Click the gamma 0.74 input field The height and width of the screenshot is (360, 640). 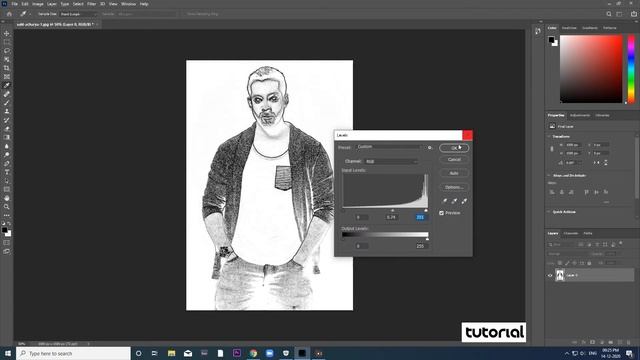pos(391,217)
